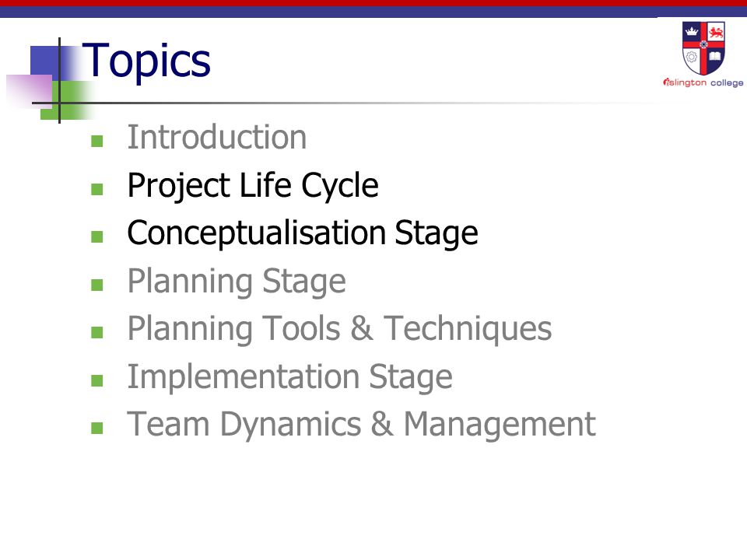The height and width of the screenshot is (560, 747).
Task: Select the Planning Stage text
Action: coord(237,282)
